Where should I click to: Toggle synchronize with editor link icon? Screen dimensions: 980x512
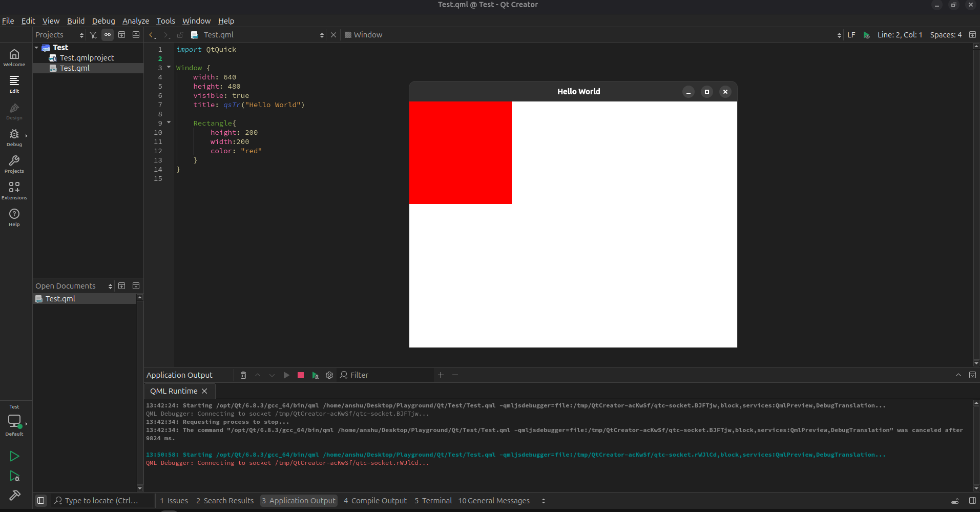coord(108,35)
